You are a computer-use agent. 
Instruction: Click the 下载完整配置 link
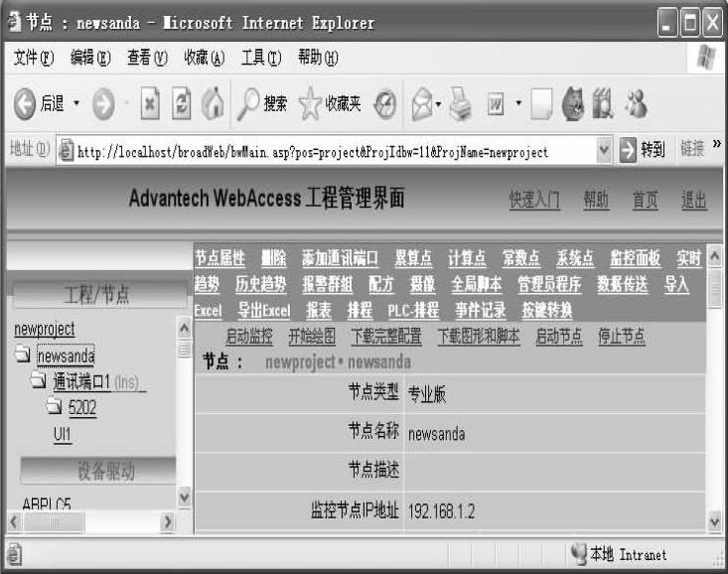[x=386, y=336]
